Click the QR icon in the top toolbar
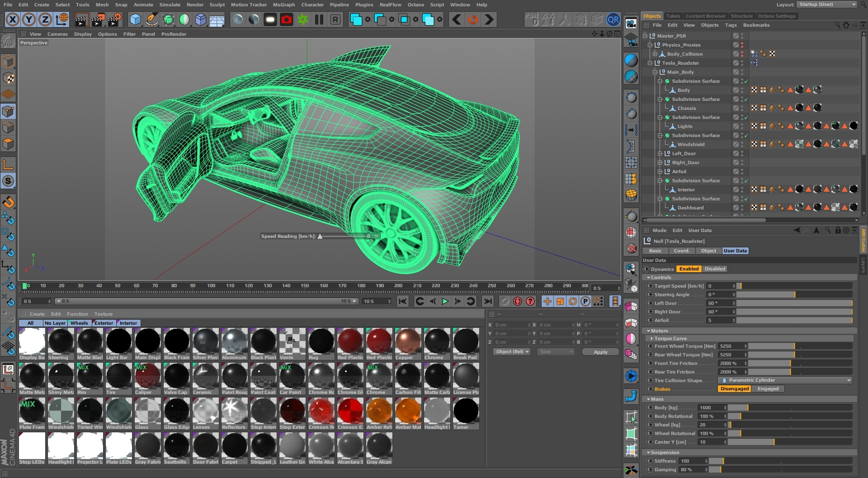This screenshot has width=868, height=478. point(613,19)
